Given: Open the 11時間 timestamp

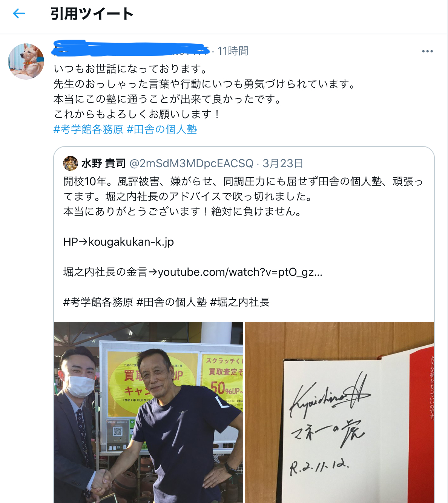Looking at the screenshot, I should pos(233,51).
